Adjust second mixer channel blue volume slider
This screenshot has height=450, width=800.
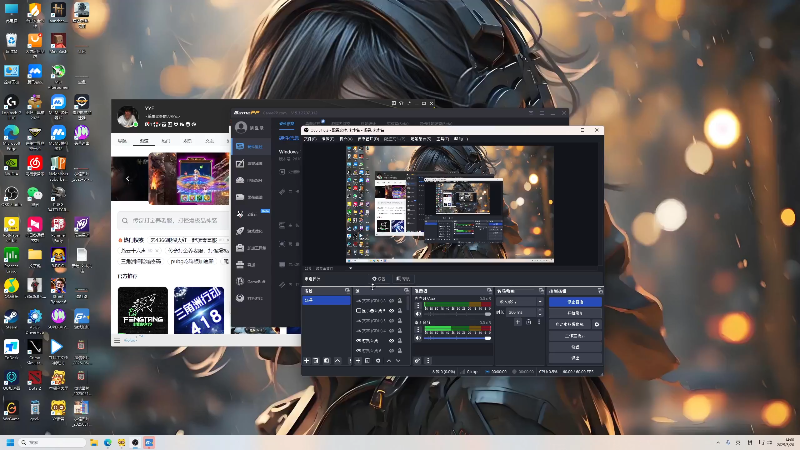[457, 338]
